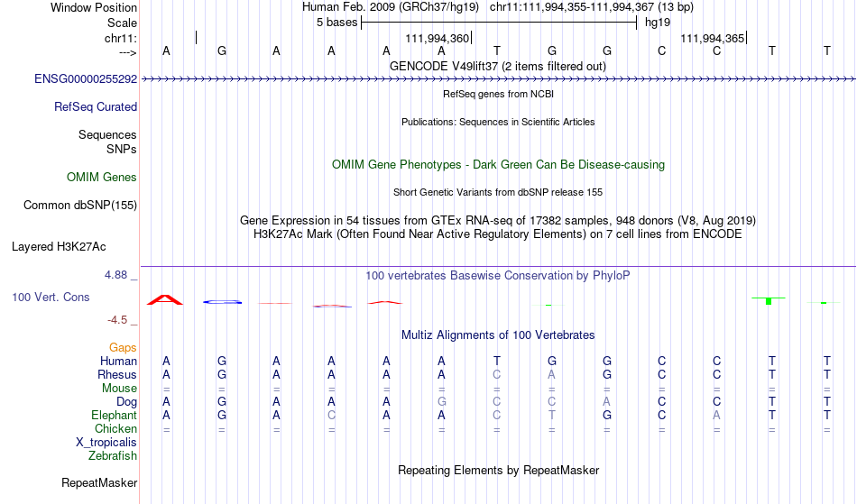Click Short Genetic Variants from dbSNP title
The image size is (857, 504).
point(498,192)
